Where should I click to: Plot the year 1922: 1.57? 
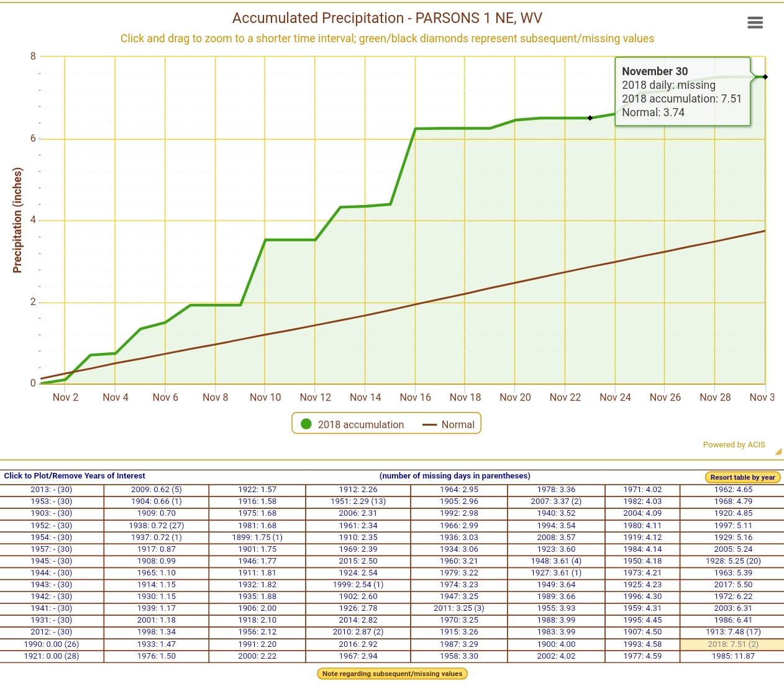[x=257, y=490]
